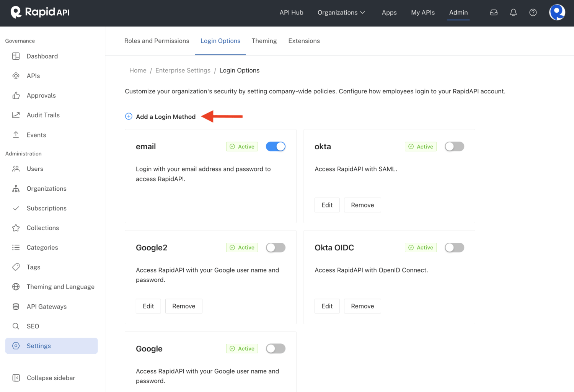Edit the Okta OIDC login method
The image size is (574, 392).
(x=327, y=306)
